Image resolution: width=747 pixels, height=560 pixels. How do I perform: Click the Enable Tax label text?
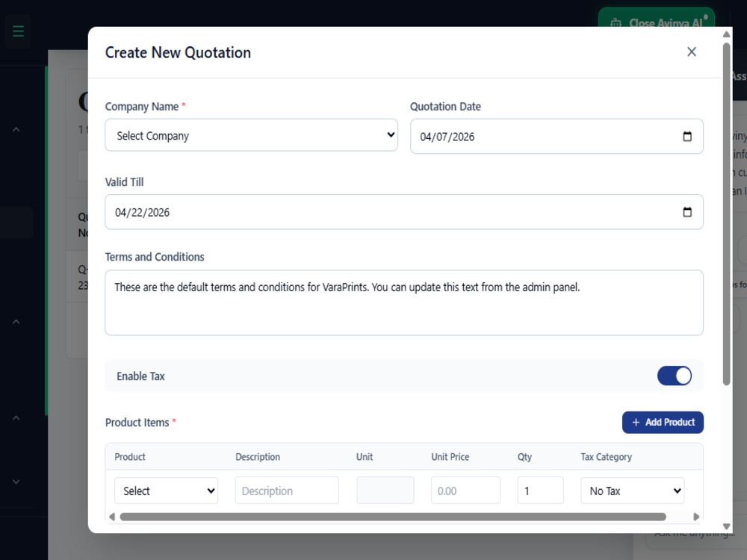140,376
